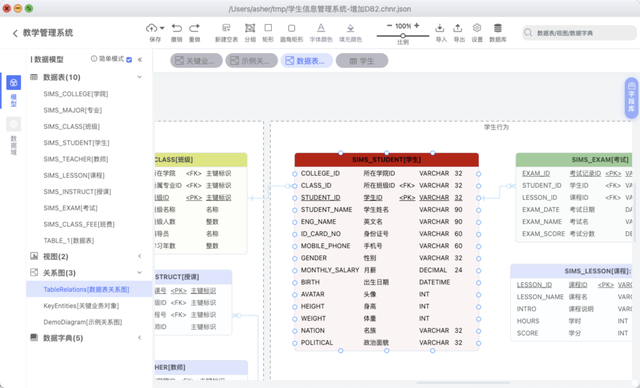640x388 pixels.
Task: Expand the 视图(2) tree section
Action: coord(140,256)
